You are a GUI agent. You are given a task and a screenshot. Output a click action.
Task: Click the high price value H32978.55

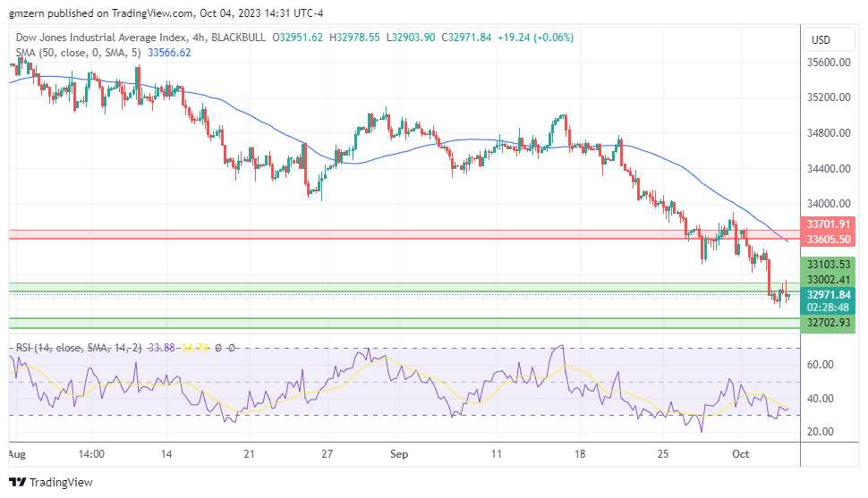[355, 38]
